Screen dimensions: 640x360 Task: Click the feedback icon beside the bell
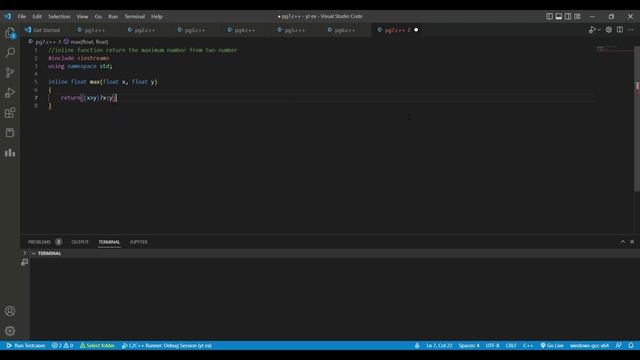[618, 346]
